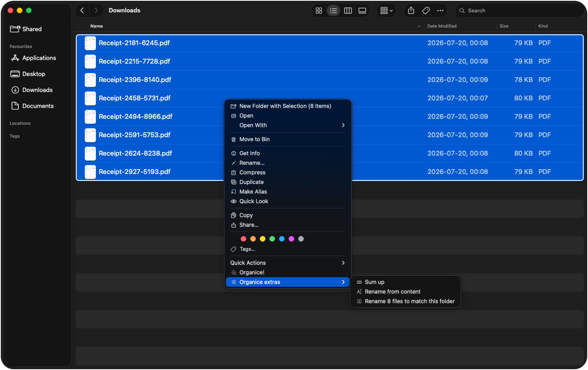Apply the green tag color
588x370 pixels.
pos(272,239)
